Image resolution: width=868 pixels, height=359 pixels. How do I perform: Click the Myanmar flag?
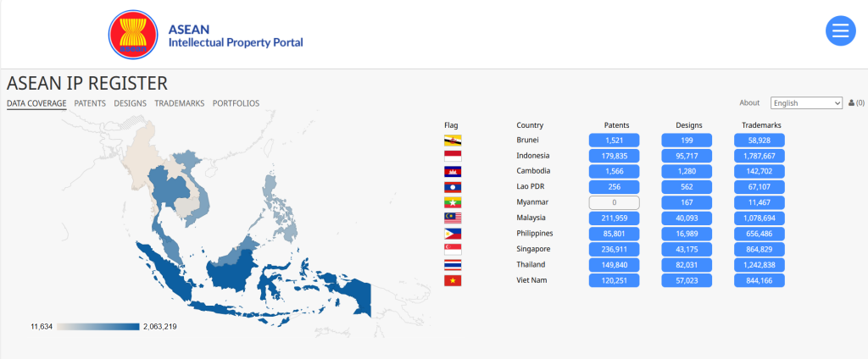[x=453, y=202]
